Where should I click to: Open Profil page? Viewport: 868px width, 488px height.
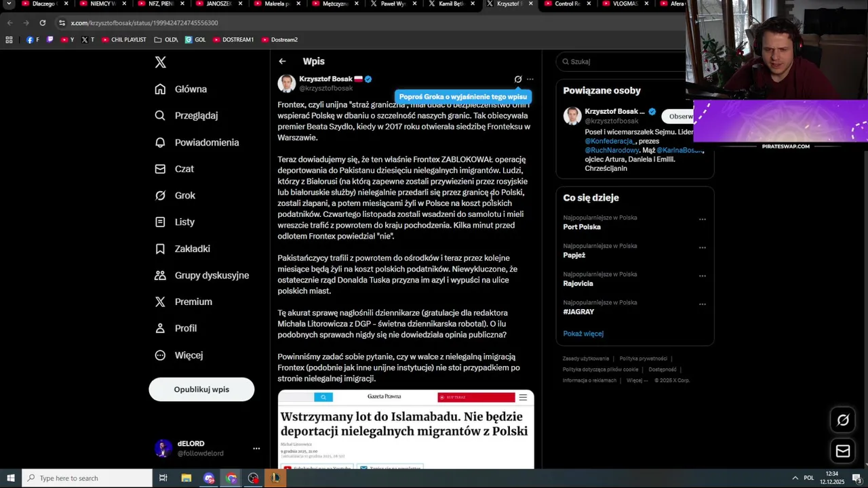[176, 328]
